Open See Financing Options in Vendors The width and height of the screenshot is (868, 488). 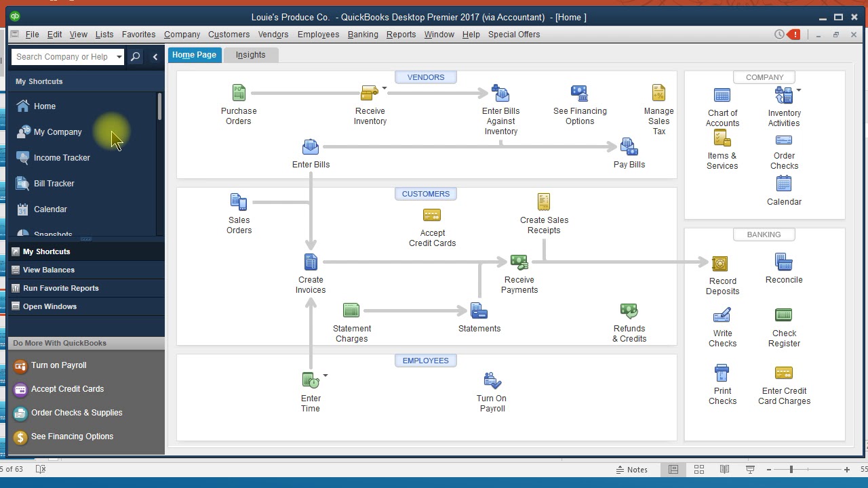coord(579,93)
